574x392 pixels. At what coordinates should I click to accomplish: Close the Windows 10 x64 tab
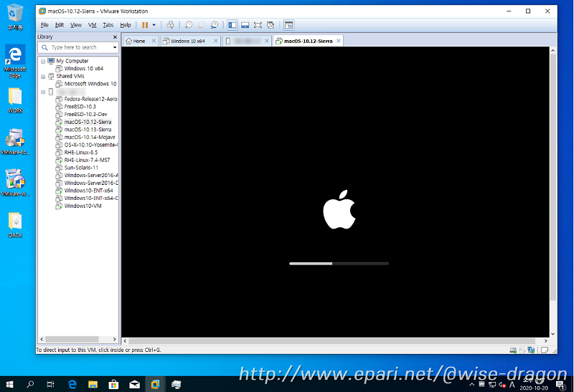[216, 41]
